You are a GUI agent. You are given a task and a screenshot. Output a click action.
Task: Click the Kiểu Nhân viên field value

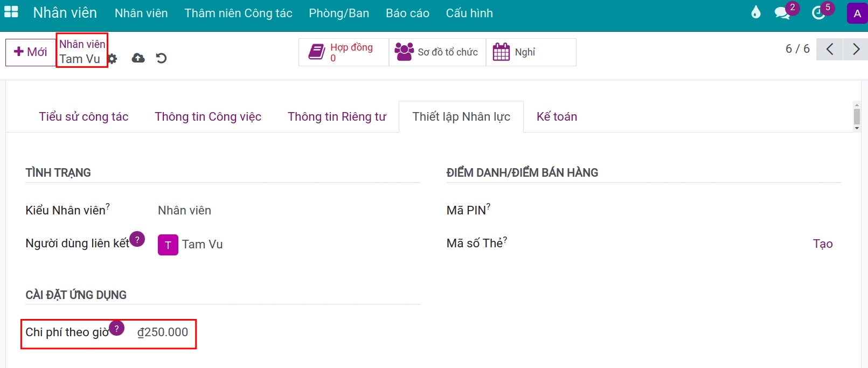[184, 211]
